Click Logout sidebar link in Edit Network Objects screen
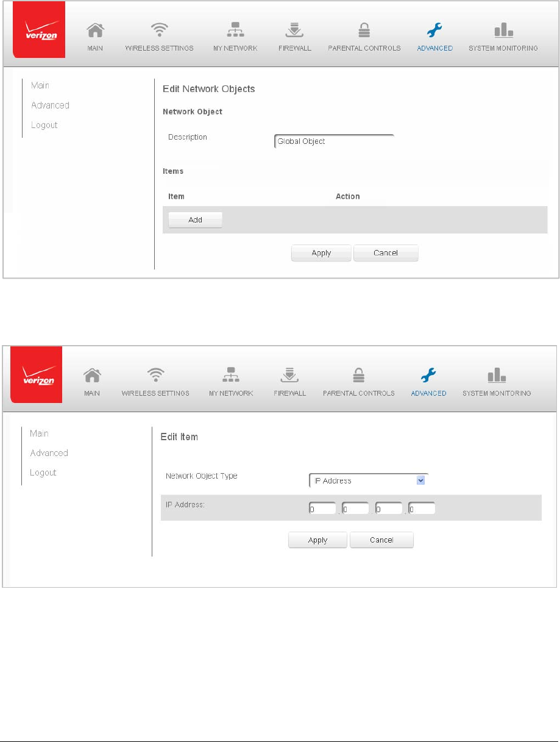This screenshot has width=560, height=742. pyautogui.click(x=44, y=125)
